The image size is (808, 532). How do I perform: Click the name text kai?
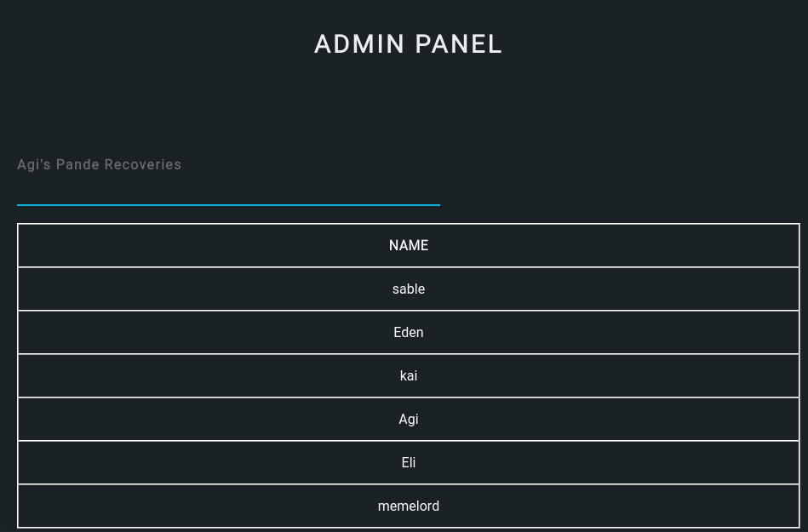[x=408, y=375]
